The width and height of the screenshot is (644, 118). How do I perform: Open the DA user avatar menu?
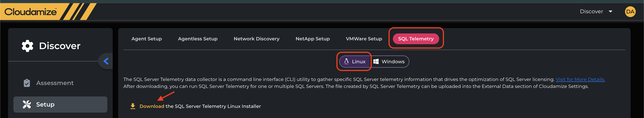point(630,12)
